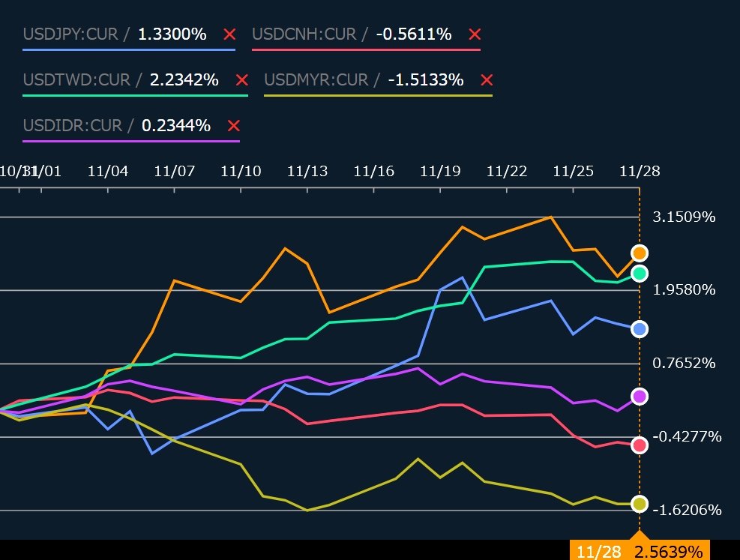Screen dimensions: 740x560
Task: Select the purple USDIDR endpoint dot
Action: click(x=640, y=397)
